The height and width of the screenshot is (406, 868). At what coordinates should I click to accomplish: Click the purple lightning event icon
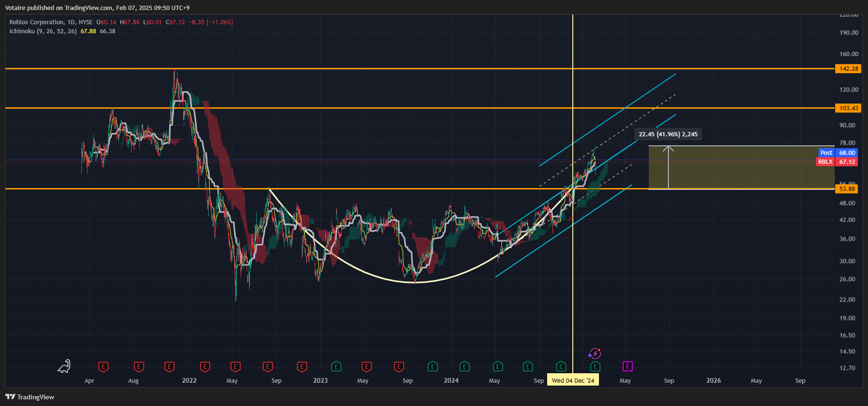click(594, 354)
